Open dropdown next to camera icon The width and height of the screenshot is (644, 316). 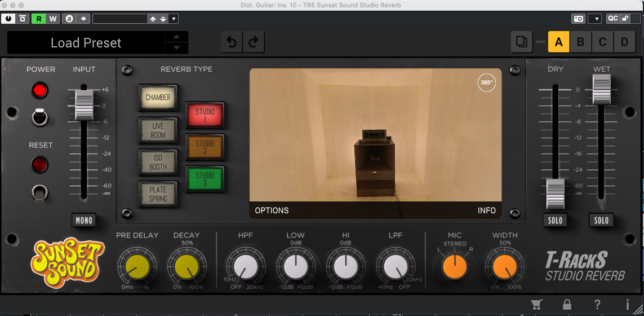(595, 19)
